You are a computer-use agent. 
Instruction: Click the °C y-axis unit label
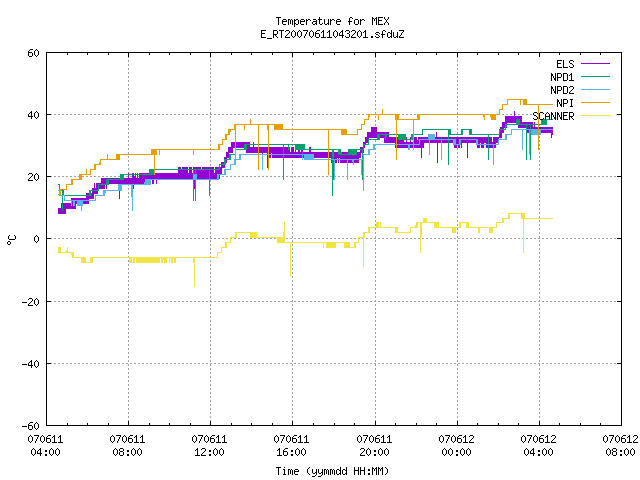[x=11, y=240]
